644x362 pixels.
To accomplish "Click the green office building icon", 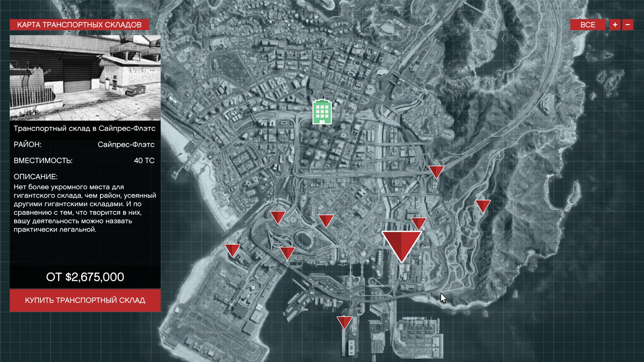I will point(322,112).
